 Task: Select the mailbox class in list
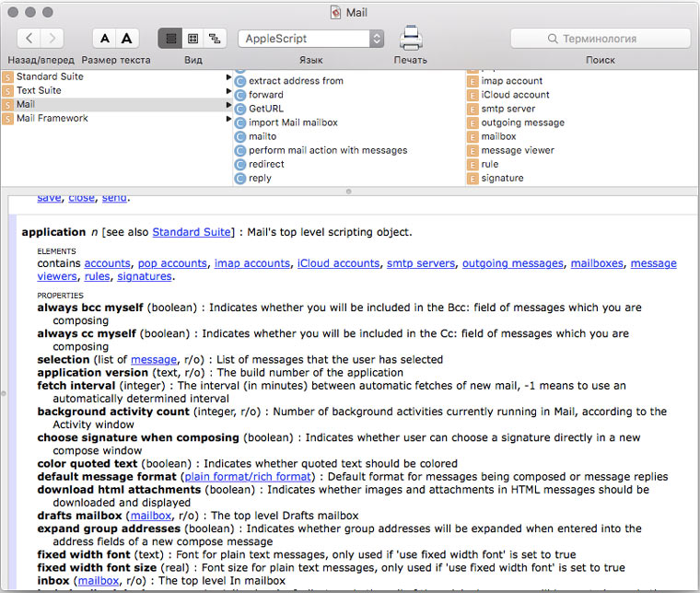(498, 136)
